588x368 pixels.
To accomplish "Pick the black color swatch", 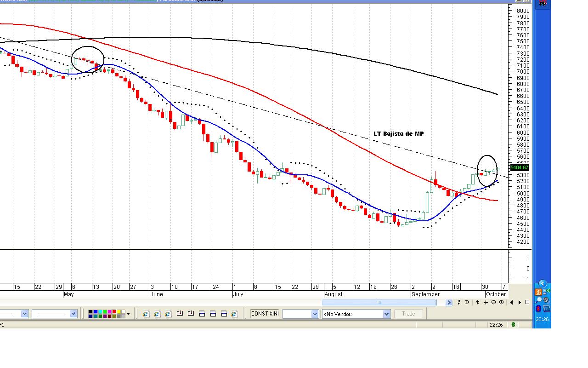I will [91, 312].
